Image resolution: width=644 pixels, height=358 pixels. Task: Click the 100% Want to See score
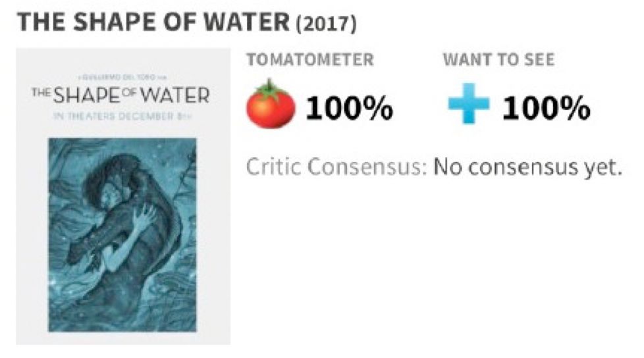[x=546, y=107]
